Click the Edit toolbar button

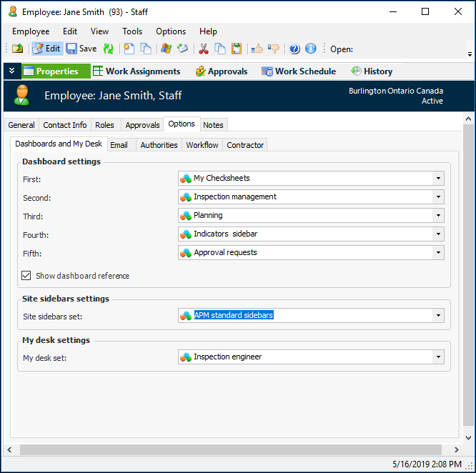[46, 49]
